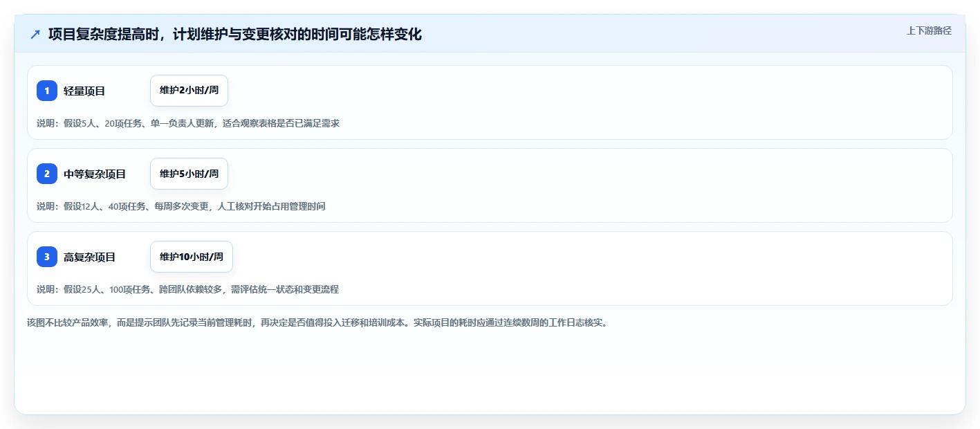Select the 轻量项目 heading
The image size is (980, 429).
[x=84, y=91]
